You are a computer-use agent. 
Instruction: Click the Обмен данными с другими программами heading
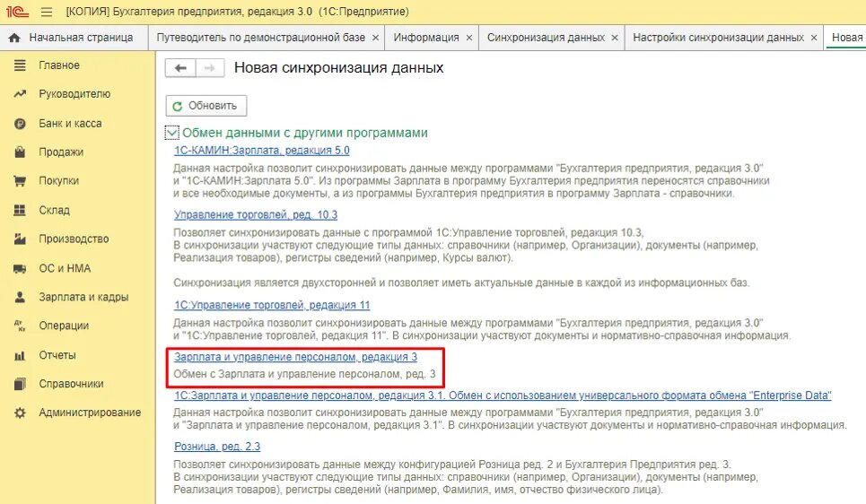(305, 133)
